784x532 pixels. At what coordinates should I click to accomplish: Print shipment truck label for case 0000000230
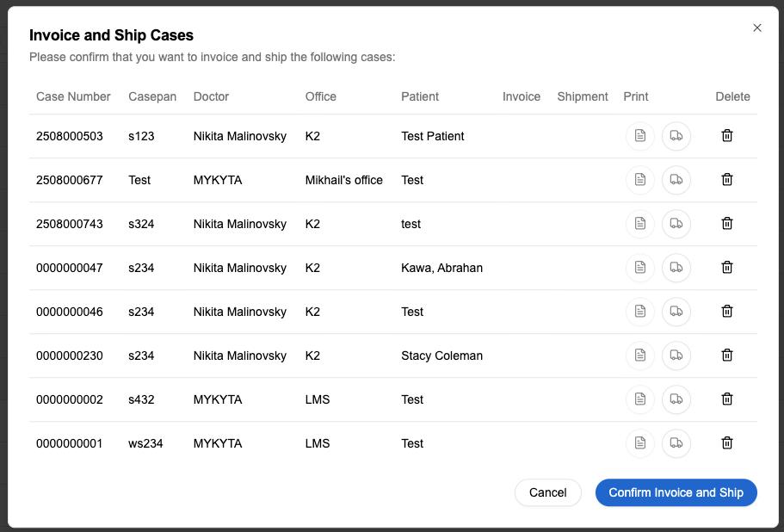pos(676,356)
